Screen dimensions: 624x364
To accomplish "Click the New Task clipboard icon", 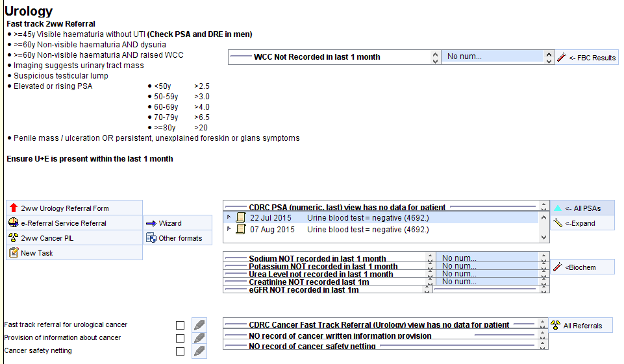I will [x=14, y=252].
